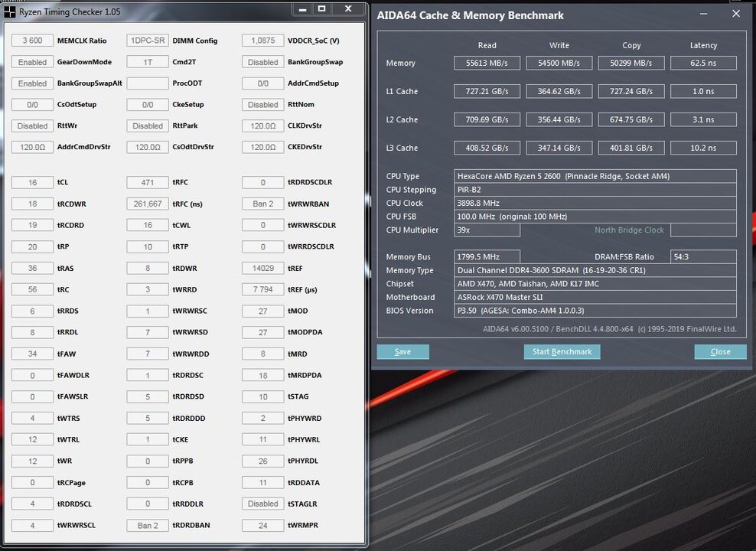Viewport: 756px width, 551px height.
Task: Click the tRCDWR timing value
Action: 32,204
